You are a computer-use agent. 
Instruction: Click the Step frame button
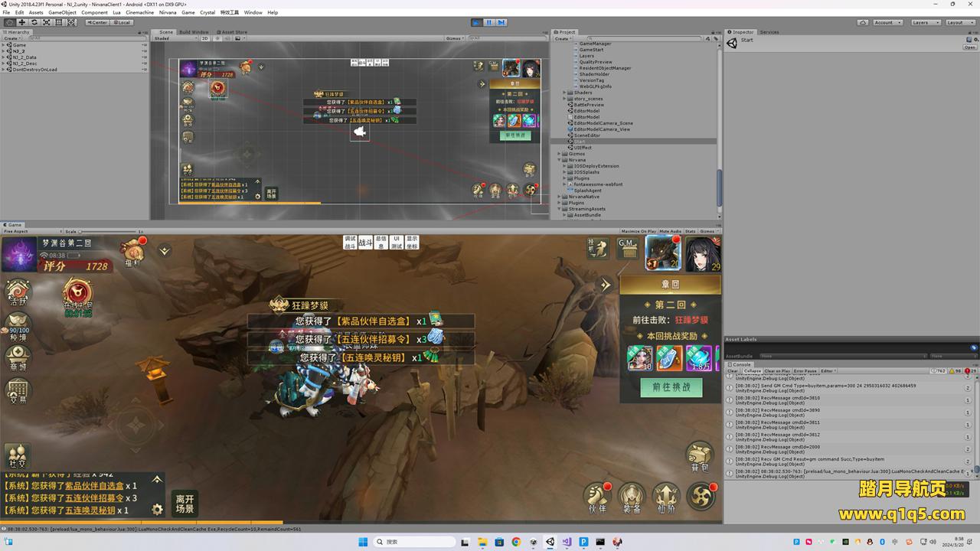(501, 22)
